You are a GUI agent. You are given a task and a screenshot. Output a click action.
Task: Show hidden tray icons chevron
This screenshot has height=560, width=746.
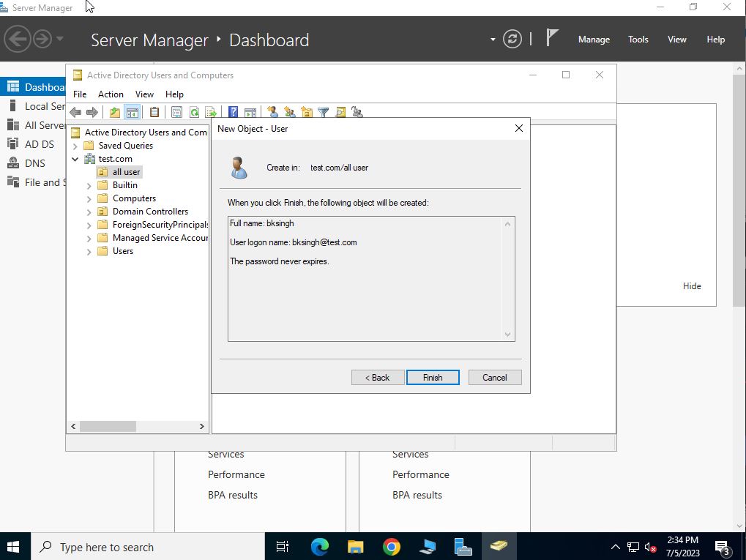pos(615,547)
